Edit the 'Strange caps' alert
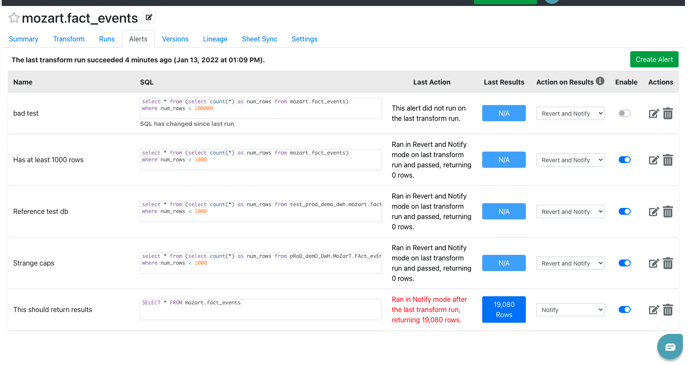This screenshot has width=688, height=365. coord(653,264)
